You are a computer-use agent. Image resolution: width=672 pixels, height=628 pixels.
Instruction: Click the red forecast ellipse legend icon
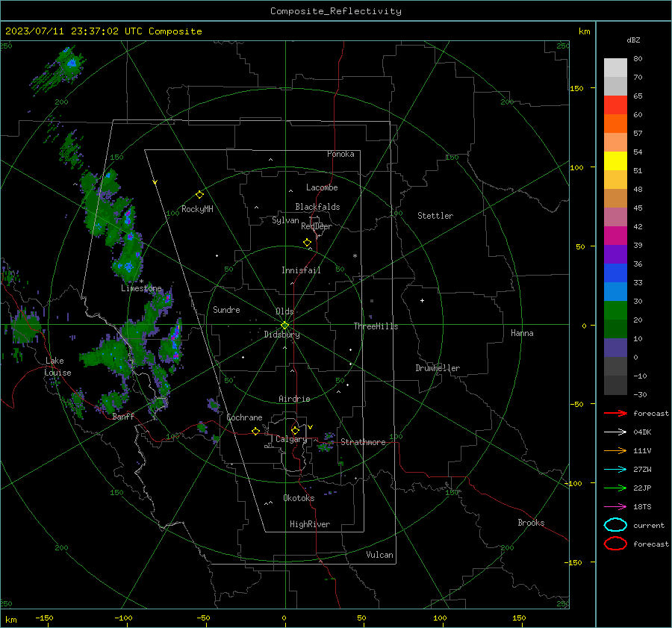click(x=615, y=544)
